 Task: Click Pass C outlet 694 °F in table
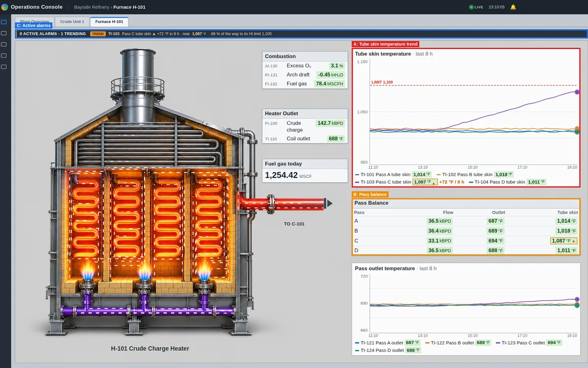coord(495,240)
